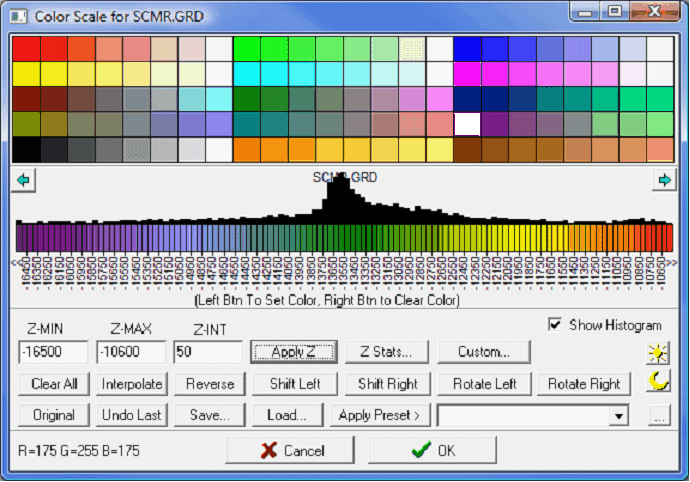
Task: Click the Z-INT value field
Action: 207,352
